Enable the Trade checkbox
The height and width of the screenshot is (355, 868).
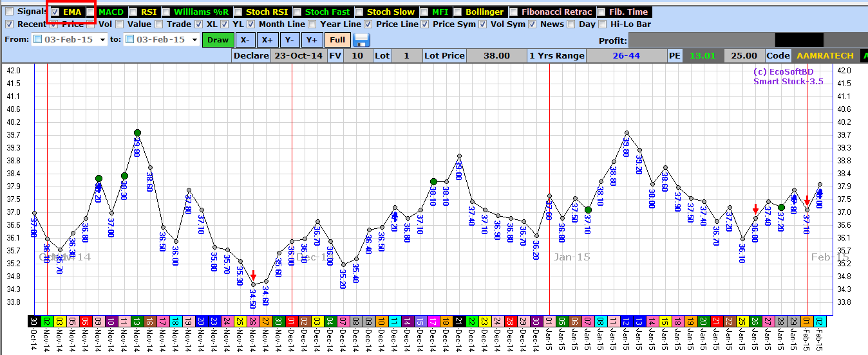(x=160, y=24)
